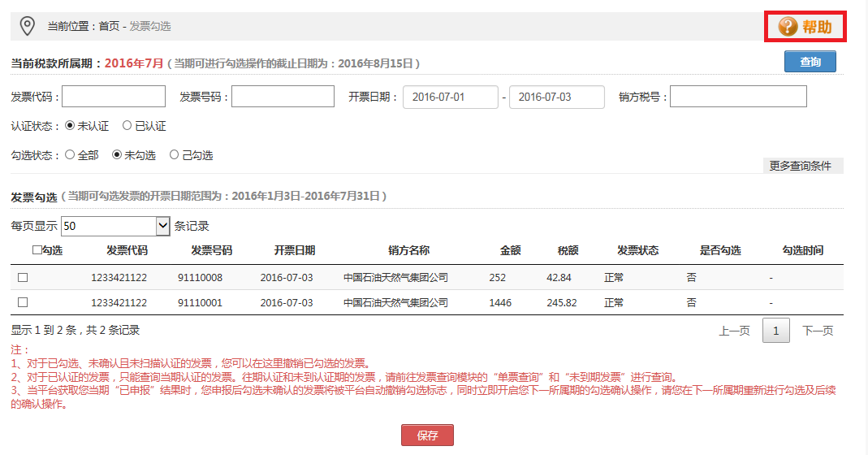
Task: Click the 勾选时间 column header
Action: (803, 250)
